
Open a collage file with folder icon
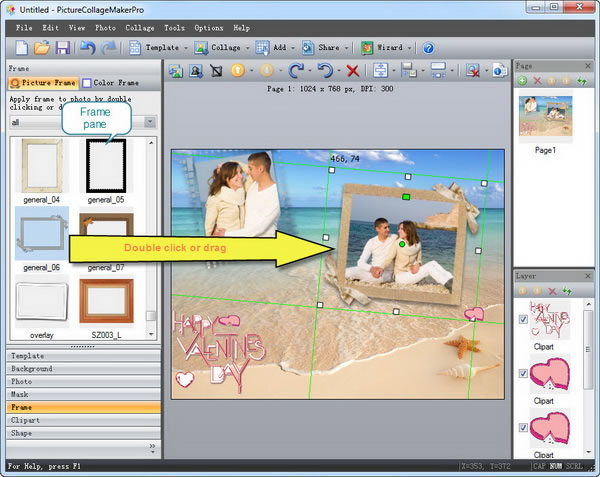click(42, 48)
